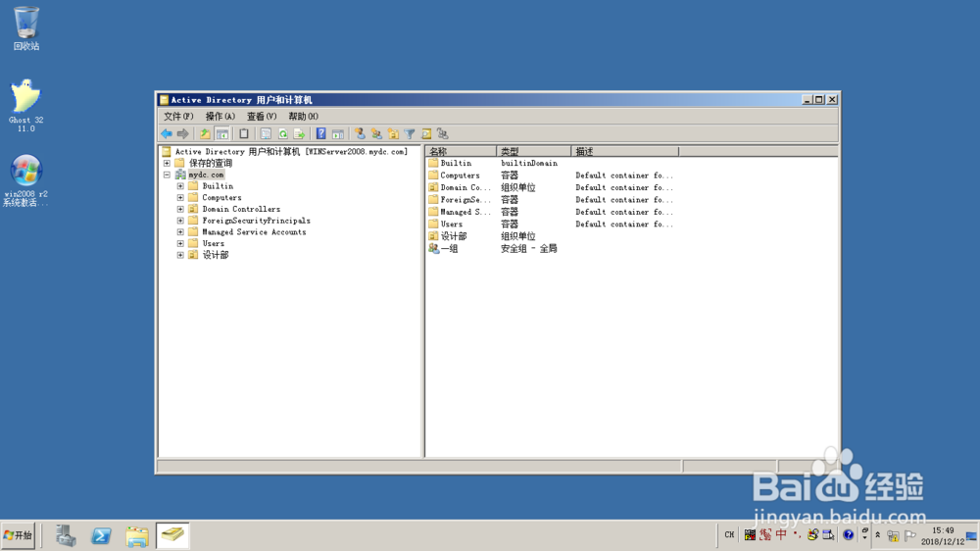Expand the Domain Controllers tree node
Screen dimensions: 980x551
(180, 210)
